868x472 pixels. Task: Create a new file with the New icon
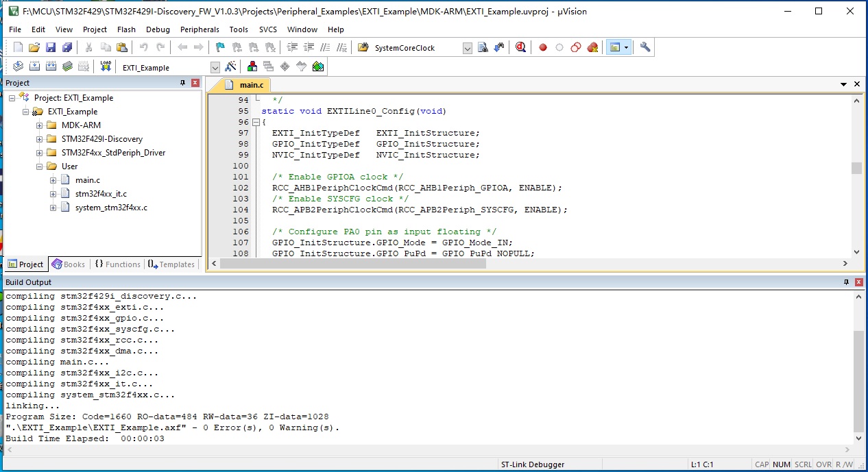(x=19, y=47)
